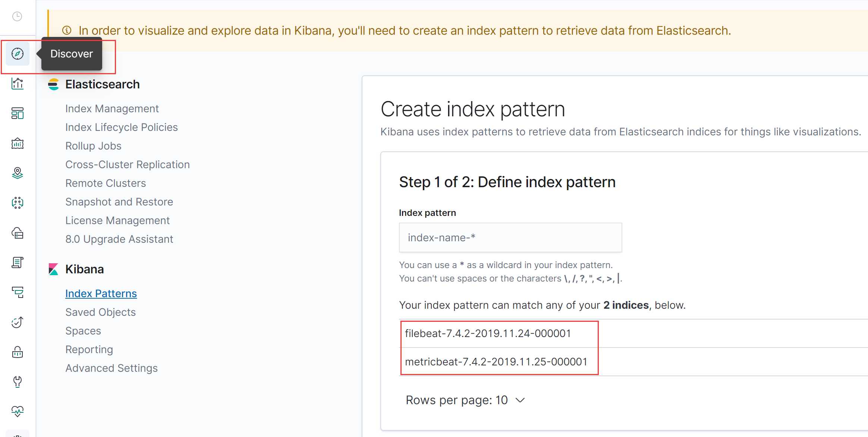This screenshot has width=868, height=437.
Task: Open the Machine Learning icon
Action: coord(18,203)
